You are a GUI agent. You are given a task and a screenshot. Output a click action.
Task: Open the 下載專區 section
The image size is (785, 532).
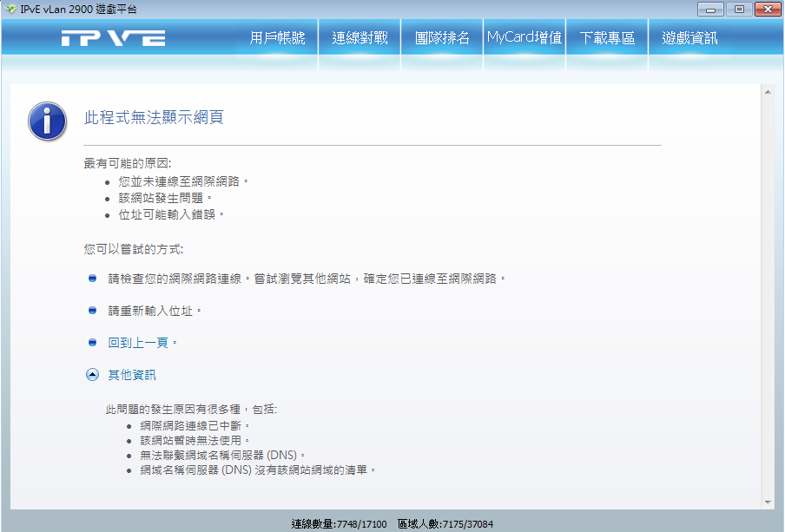[x=607, y=38]
